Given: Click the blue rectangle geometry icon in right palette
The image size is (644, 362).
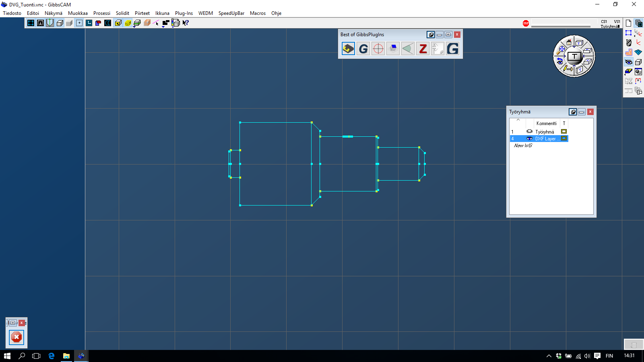Looking at the screenshot, I should coord(628,33).
